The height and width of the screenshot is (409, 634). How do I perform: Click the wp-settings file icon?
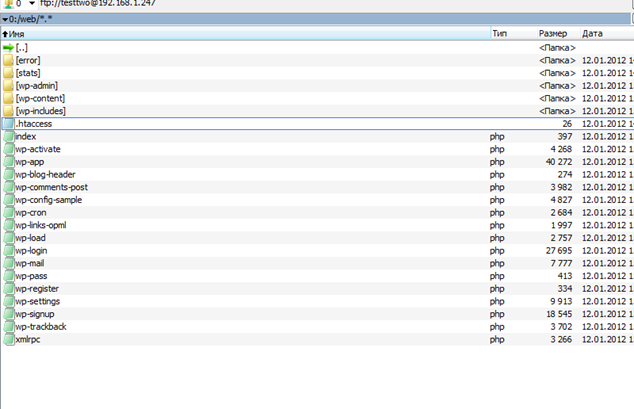[x=8, y=301]
